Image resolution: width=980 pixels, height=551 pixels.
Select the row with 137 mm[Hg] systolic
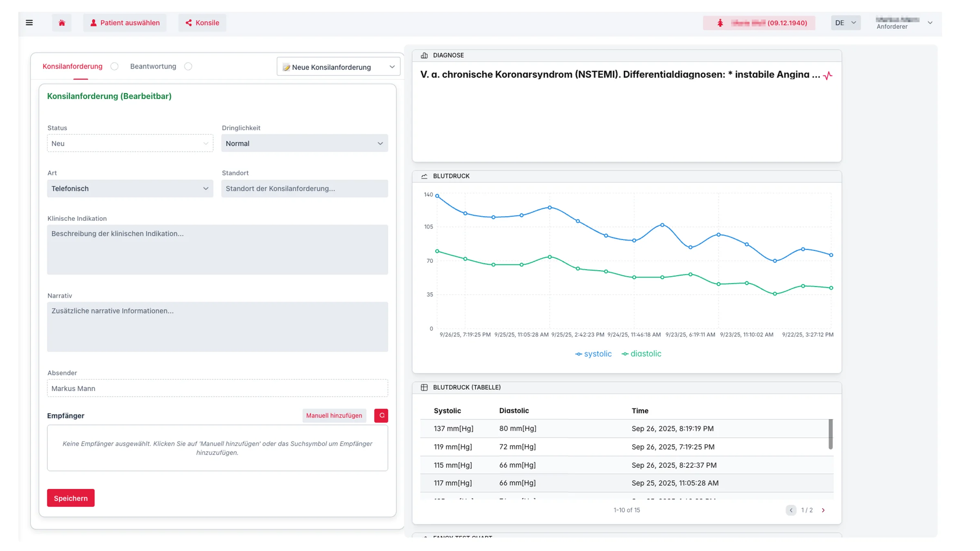[x=624, y=429]
